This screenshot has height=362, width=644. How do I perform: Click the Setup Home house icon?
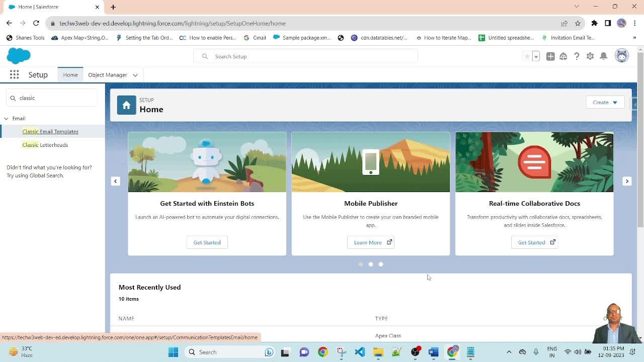[x=126, y=105]
